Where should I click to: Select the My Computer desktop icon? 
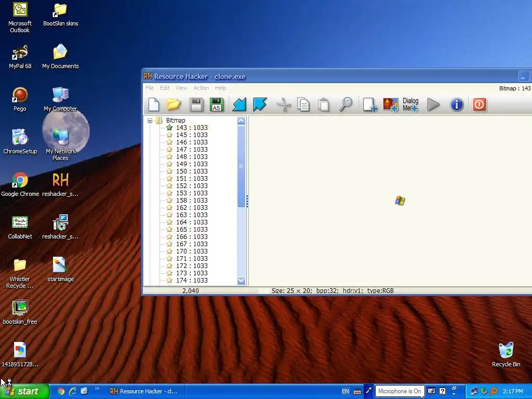coord(60,99)
